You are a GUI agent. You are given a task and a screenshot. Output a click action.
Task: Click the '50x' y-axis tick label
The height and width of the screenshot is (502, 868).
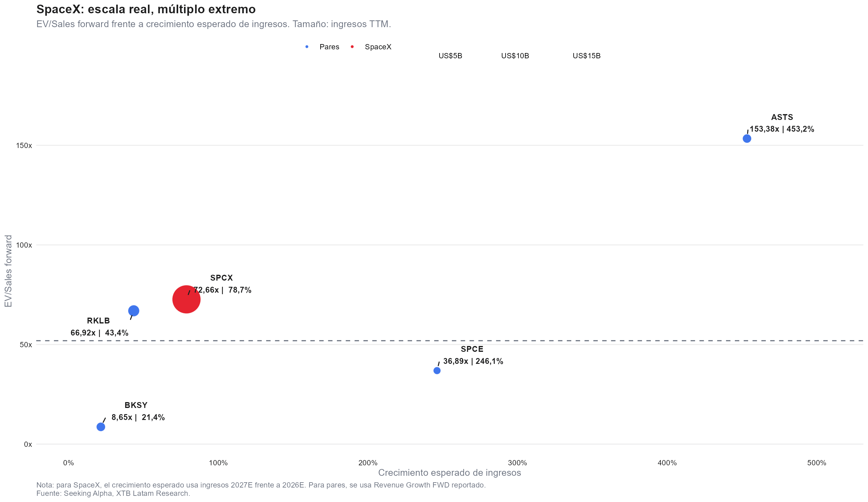tap(26, 345)
